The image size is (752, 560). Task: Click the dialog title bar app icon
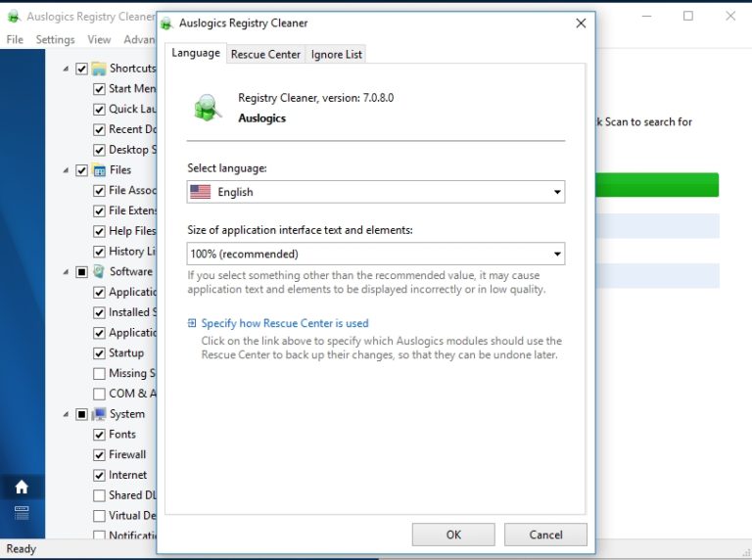(166, 23)
